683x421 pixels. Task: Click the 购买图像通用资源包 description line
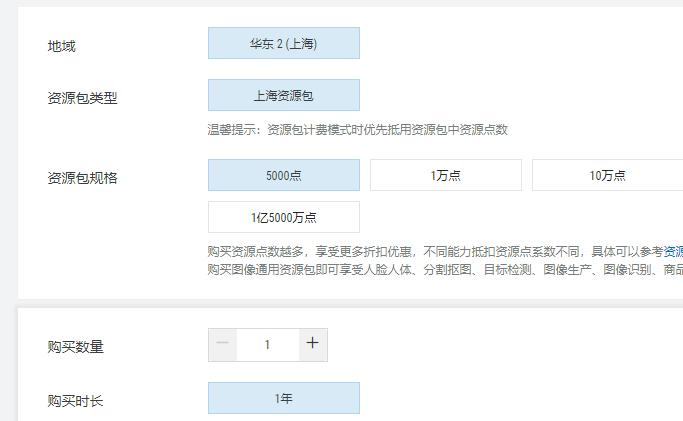coord(445,270)
